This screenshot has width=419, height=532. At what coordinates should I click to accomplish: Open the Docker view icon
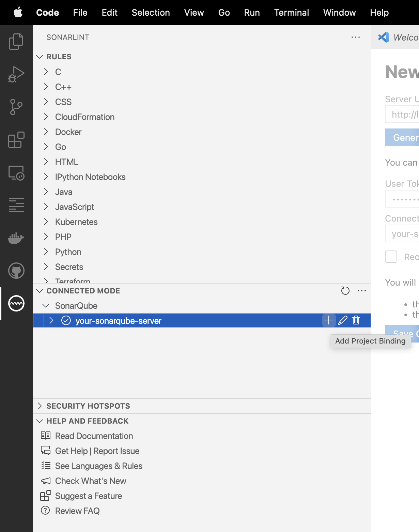[16, 238]
